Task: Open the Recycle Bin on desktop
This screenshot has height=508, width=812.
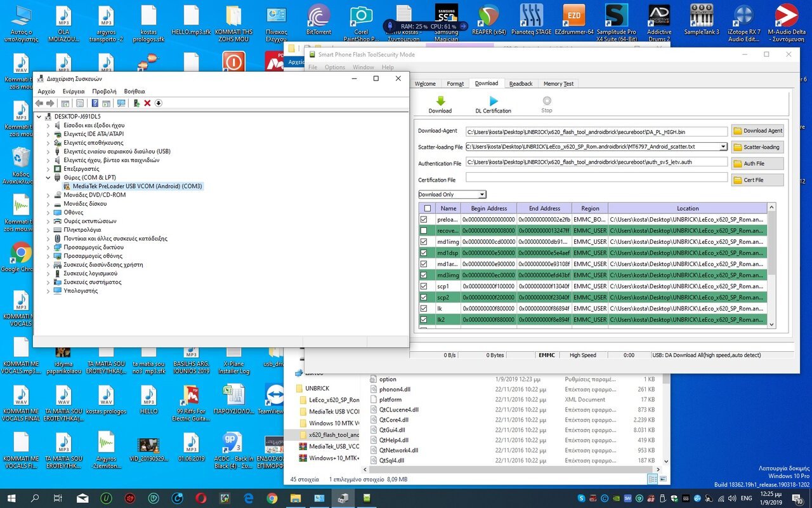Action: (x=20, y=164)
